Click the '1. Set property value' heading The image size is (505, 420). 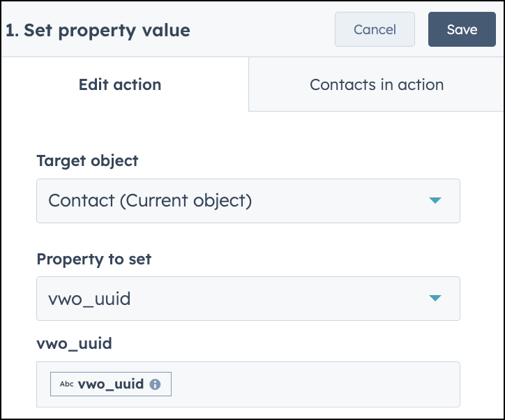pos(98,31)
